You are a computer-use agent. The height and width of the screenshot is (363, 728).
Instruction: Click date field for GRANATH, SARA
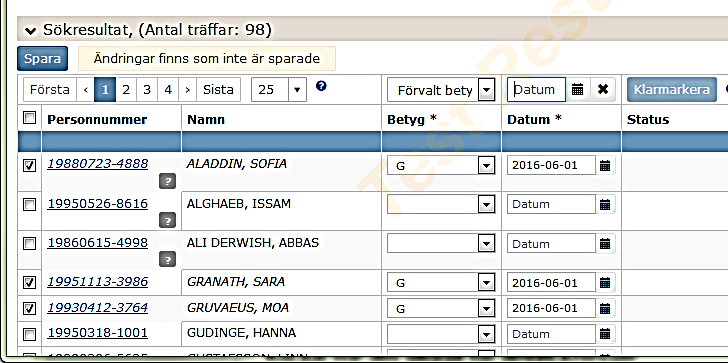pyautogui.click(x=551, y=282)
